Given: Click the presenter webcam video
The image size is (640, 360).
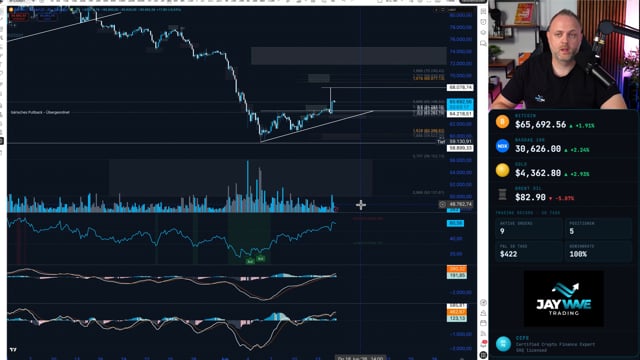Looking at the screenshot, I should coord(564,55).
